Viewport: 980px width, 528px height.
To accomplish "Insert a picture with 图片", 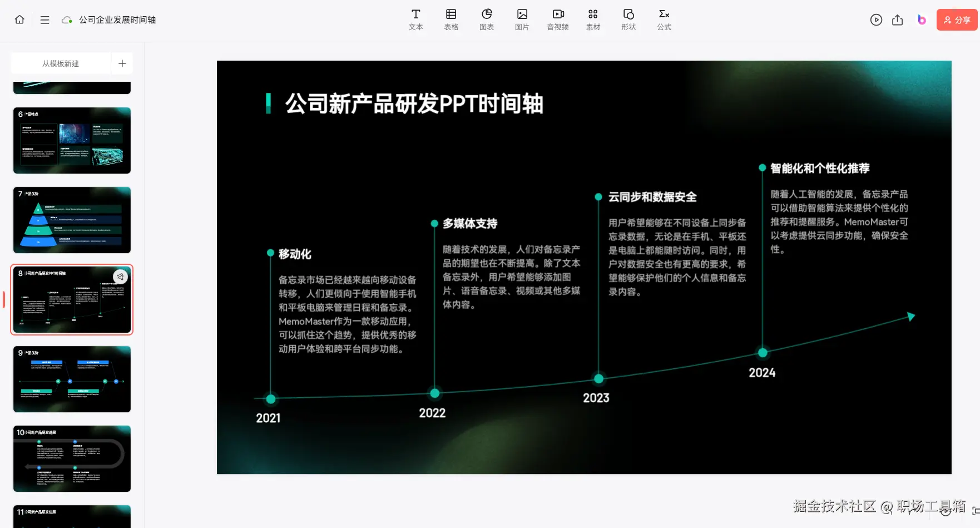I will click(x=522, y=19).
